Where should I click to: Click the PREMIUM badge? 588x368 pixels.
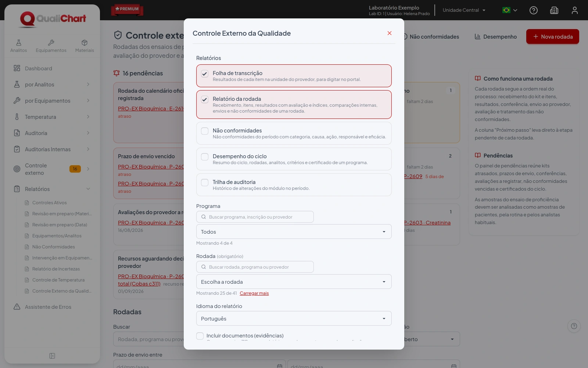pyautogui.click(x=127, y=9)
